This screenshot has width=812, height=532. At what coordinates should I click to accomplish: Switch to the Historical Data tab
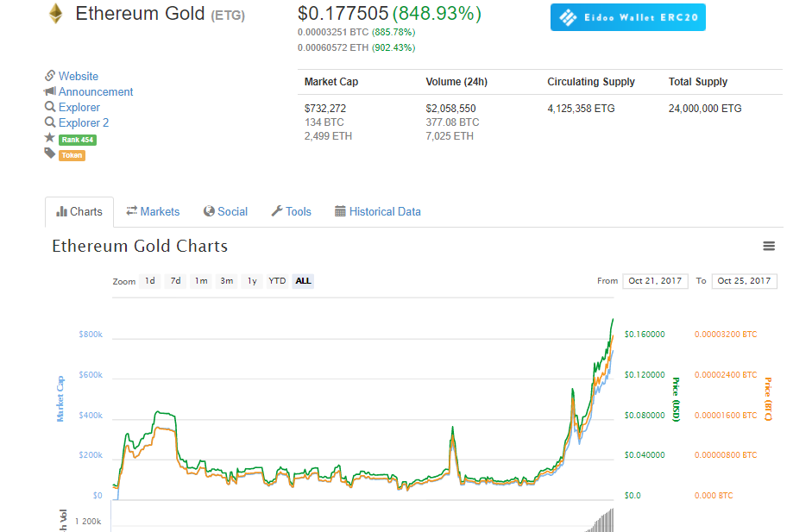(377, 211)
